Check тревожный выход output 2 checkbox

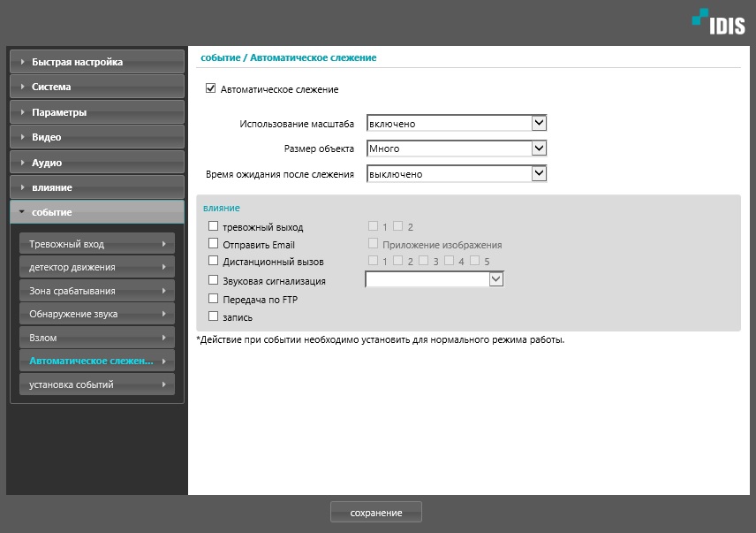397,225
